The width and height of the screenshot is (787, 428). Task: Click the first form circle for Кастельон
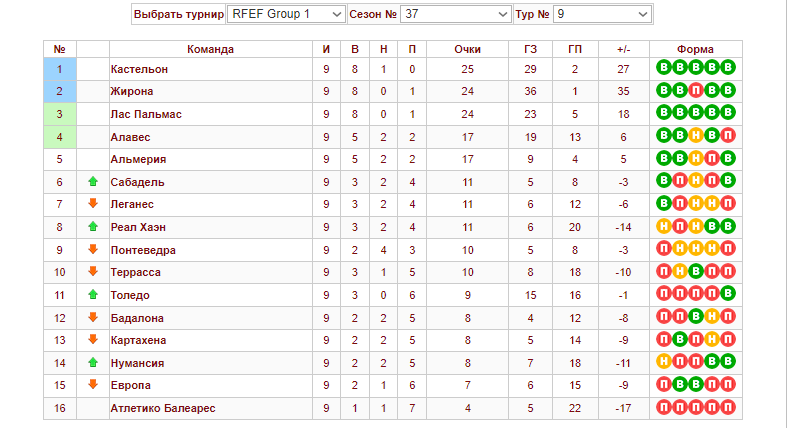tap(663, 69)
